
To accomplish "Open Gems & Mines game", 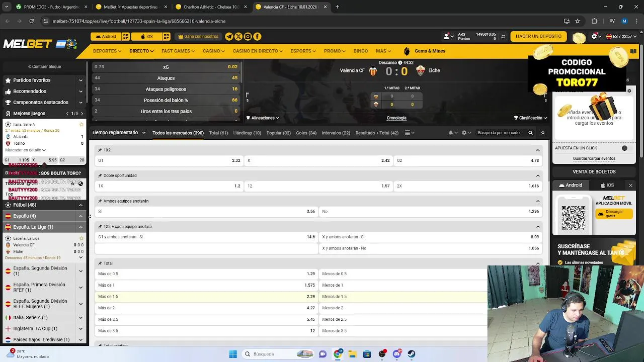I will (x=425, y=51).
